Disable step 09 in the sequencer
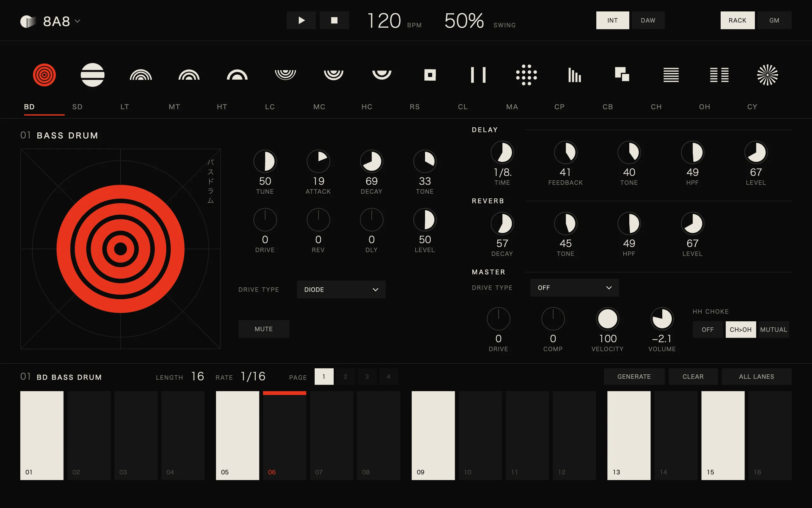This screenshot has width=812, height=508. click(x=433, y=435)
